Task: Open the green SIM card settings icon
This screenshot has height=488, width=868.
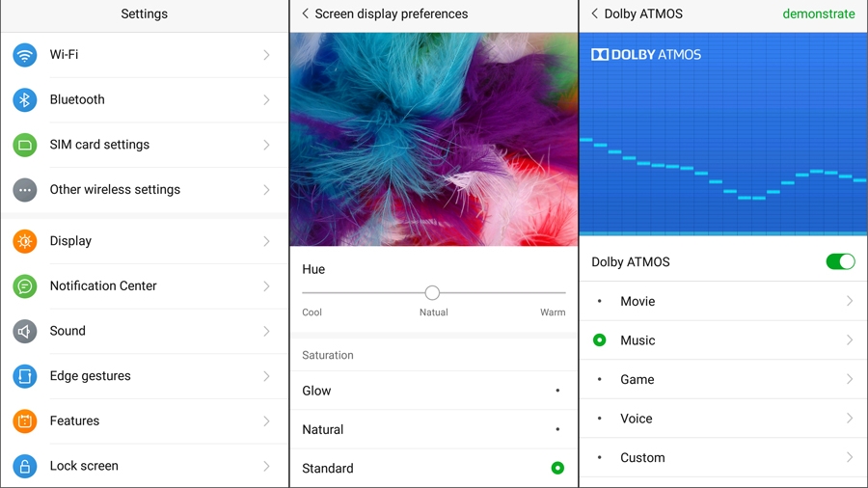Action: [25, 145]
